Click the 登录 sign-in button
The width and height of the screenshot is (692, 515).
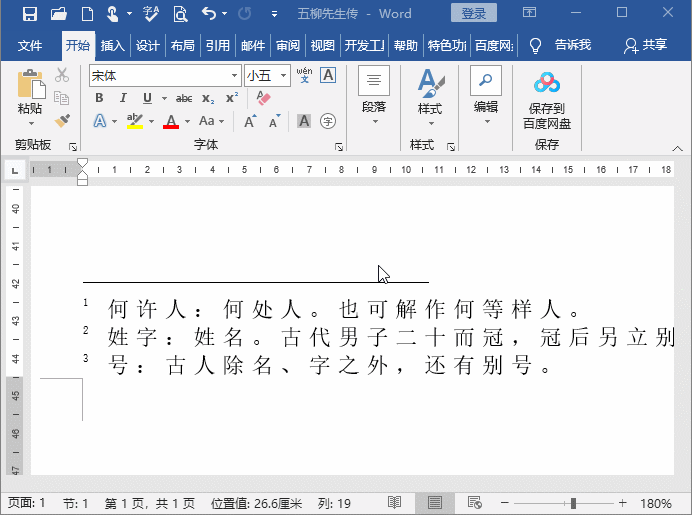point(473,14)
